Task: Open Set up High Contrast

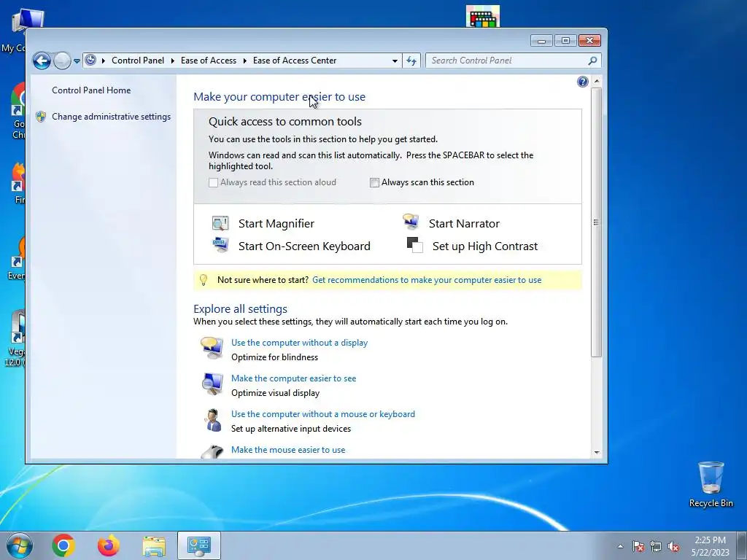Action: [485, 246]
